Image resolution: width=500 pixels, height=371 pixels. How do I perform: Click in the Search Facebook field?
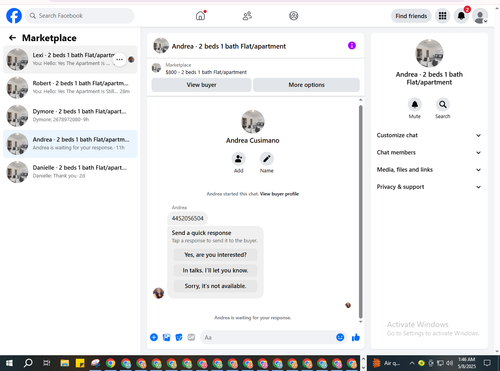[x=80, y=16]
